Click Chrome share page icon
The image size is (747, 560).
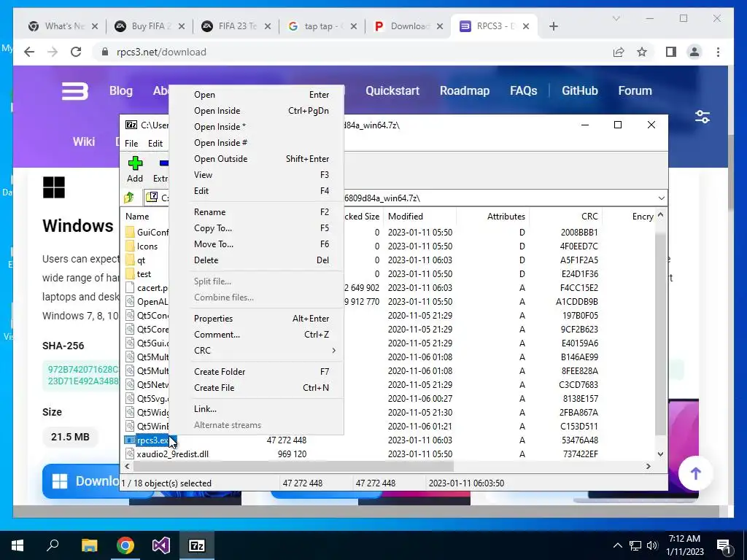click(x=619, y=52)
